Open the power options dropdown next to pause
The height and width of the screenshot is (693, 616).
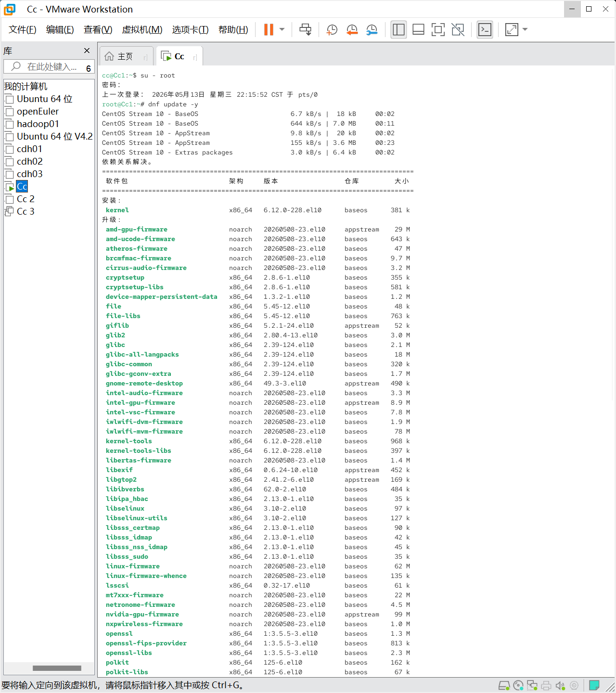(282, 29)
